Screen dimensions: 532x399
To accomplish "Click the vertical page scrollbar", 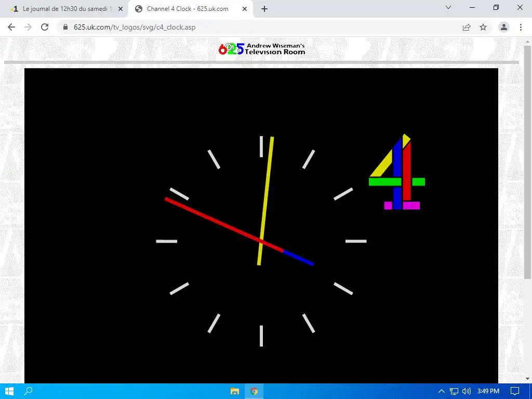I will point(527,162).
